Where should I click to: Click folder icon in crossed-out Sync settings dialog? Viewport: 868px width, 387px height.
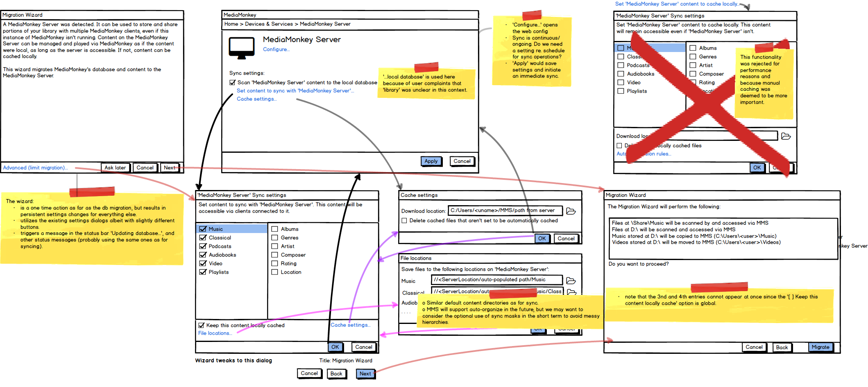click(786, 136)
